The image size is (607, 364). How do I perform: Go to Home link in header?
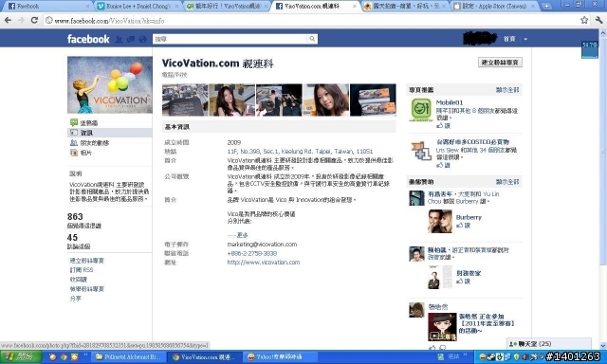(509, 39)
